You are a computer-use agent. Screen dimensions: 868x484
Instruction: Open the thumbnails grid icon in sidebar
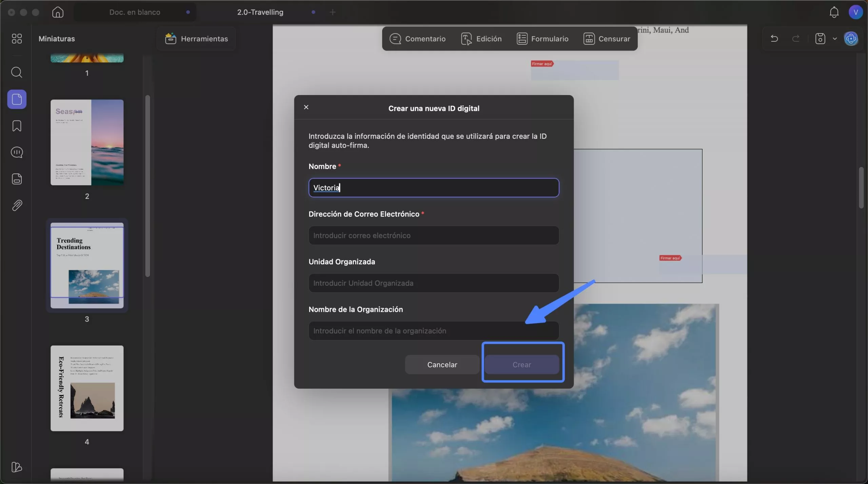pyautogui.click(x=17, y=39)
